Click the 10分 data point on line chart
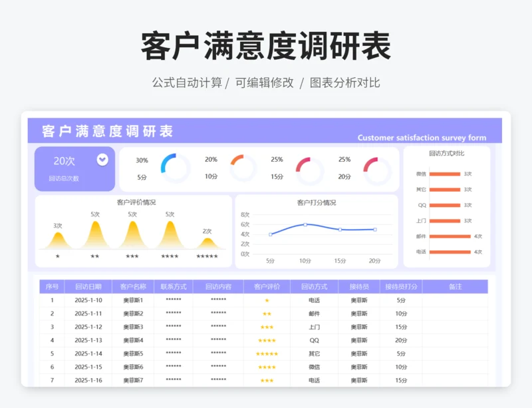Image resolution: width=532 pixels, height=408 pixels. 305,224
